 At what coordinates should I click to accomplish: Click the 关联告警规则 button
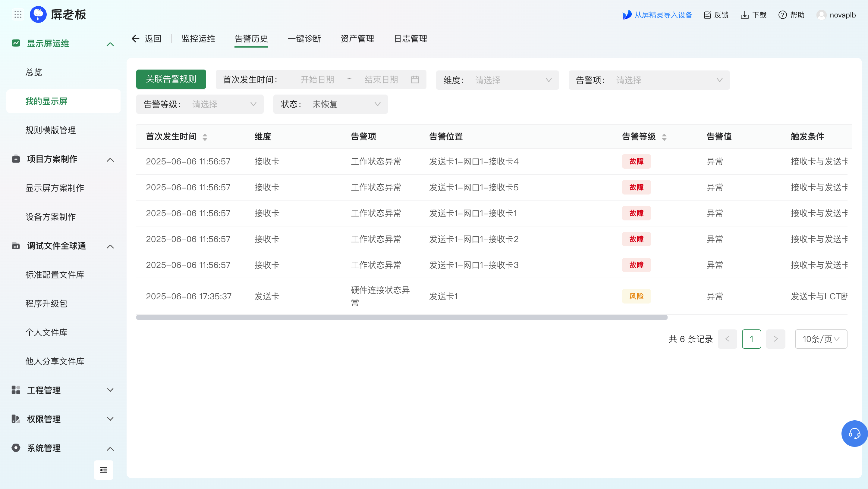pos(171,79)
